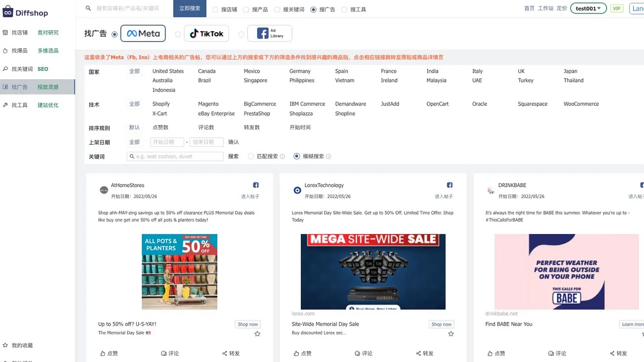Screen dimensions: 644x362
Task: Star the Lorex Site-Wide Sale ad
Action: click(x=451, y=334)
